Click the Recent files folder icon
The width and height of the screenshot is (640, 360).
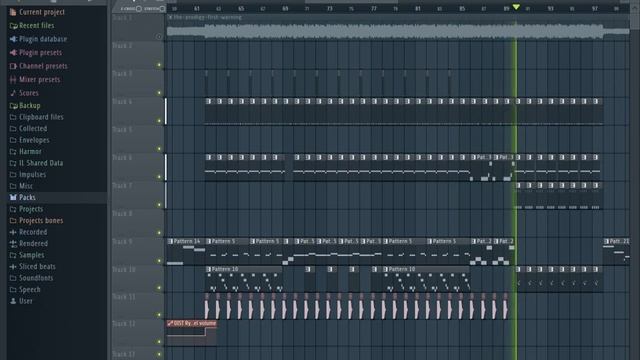[x=13, y=26]
